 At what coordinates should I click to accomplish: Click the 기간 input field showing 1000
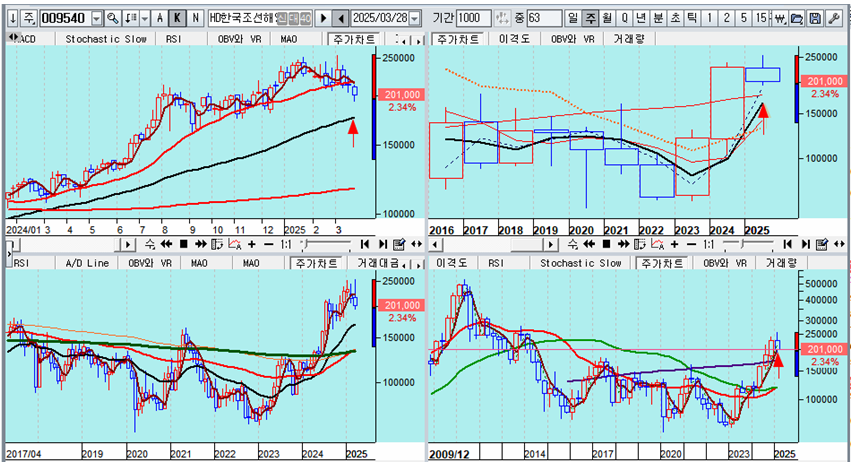click(x=474, y=18)
